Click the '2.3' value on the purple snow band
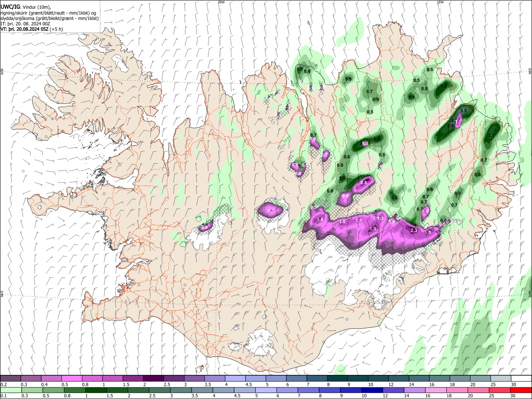 414,230
